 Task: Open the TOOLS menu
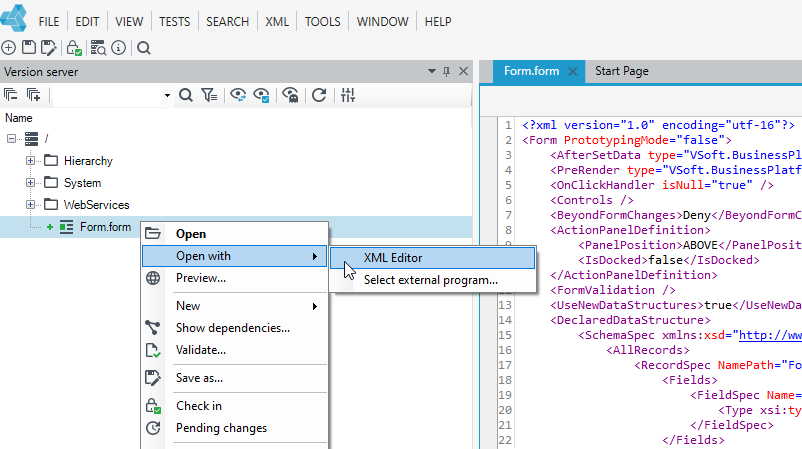[x=323, y=22]
